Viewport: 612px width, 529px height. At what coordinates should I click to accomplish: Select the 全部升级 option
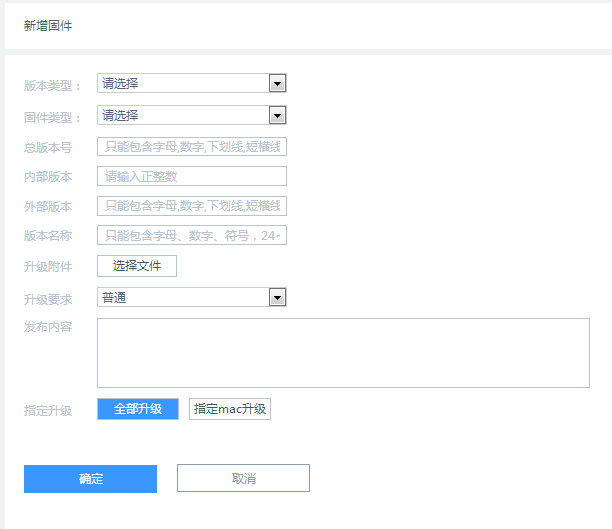(x=138, y=409)
